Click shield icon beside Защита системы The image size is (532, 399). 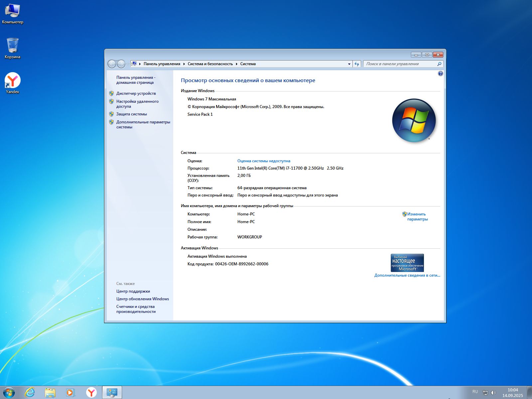(x=111, y=114)
